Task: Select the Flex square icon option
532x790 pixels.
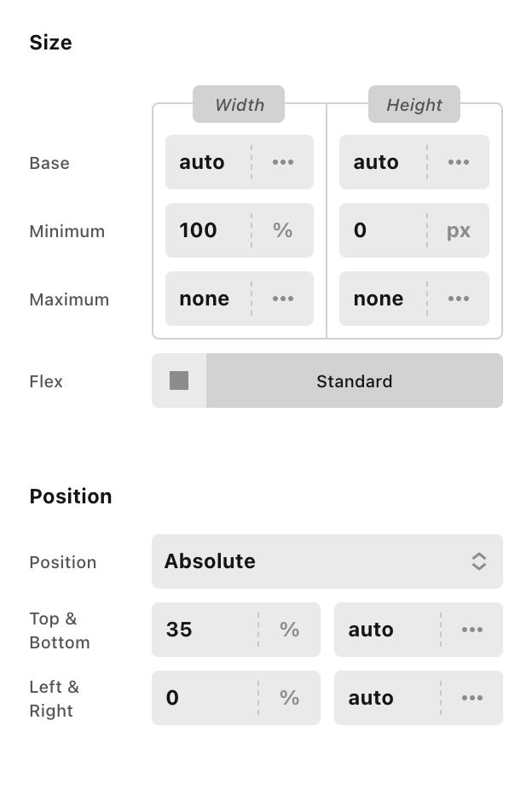Action: [x=179, y=380]
